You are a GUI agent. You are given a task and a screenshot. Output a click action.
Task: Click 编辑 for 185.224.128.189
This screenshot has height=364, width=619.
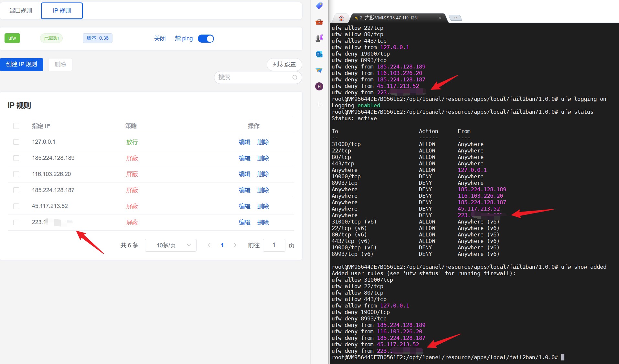[x=244, y=158]
